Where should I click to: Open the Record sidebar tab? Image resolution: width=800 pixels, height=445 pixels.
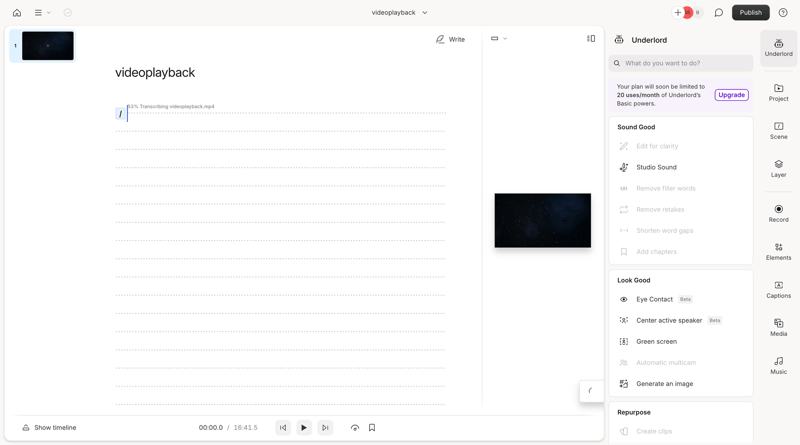tap(779, 214)
